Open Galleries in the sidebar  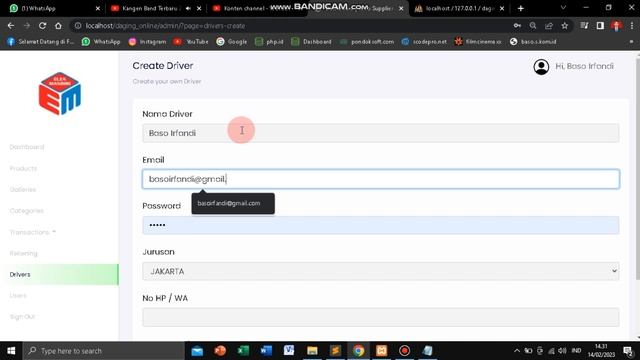click(x=23, y=189)
